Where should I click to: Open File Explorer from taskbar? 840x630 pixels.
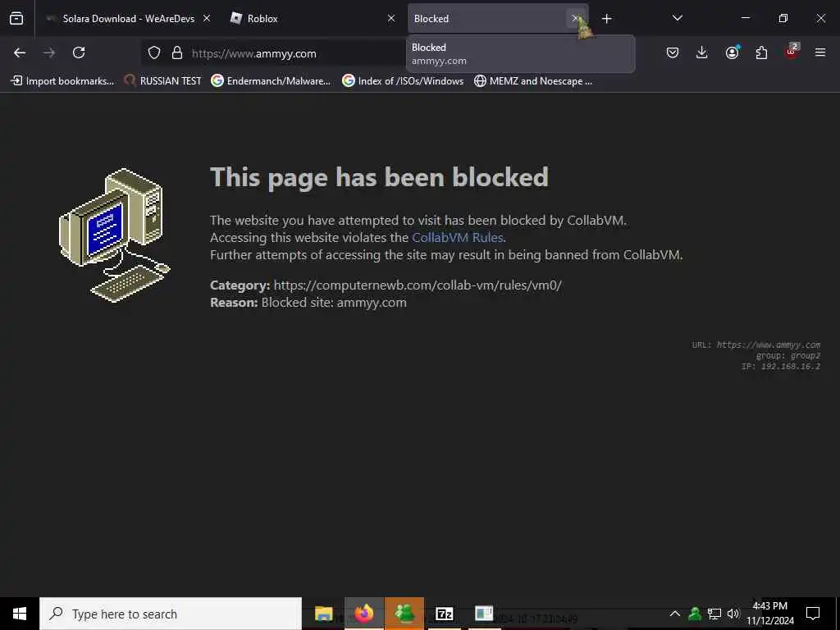(x=323, y=614)
